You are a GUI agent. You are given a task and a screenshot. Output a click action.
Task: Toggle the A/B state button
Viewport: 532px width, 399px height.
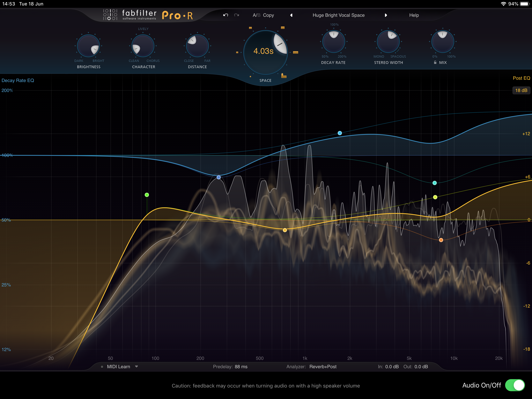[256, 15]
